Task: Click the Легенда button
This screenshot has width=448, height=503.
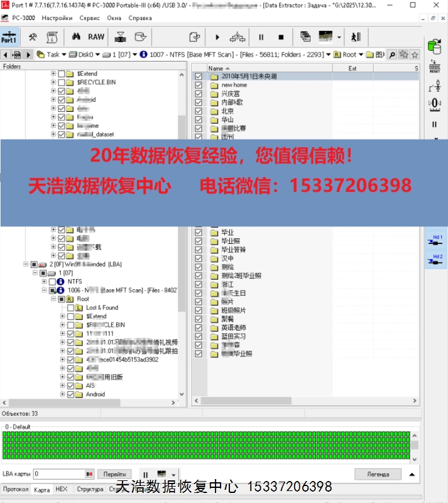Action: click(377, 474)
